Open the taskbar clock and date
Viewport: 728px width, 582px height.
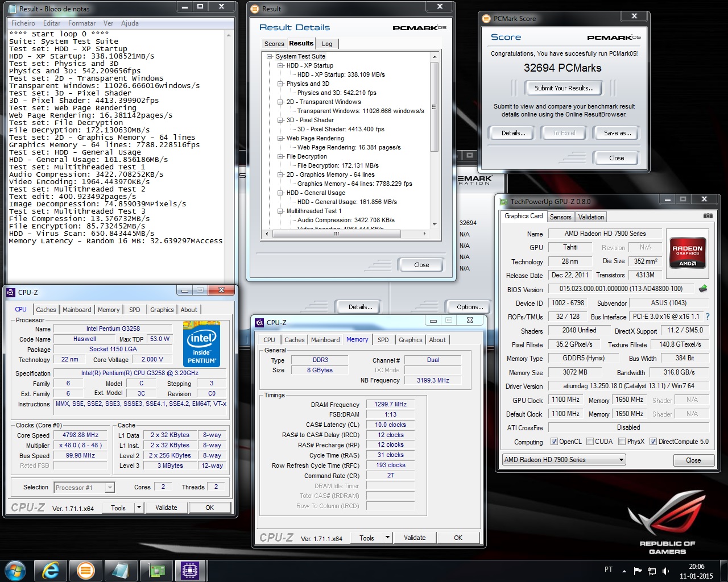(696, 571)
